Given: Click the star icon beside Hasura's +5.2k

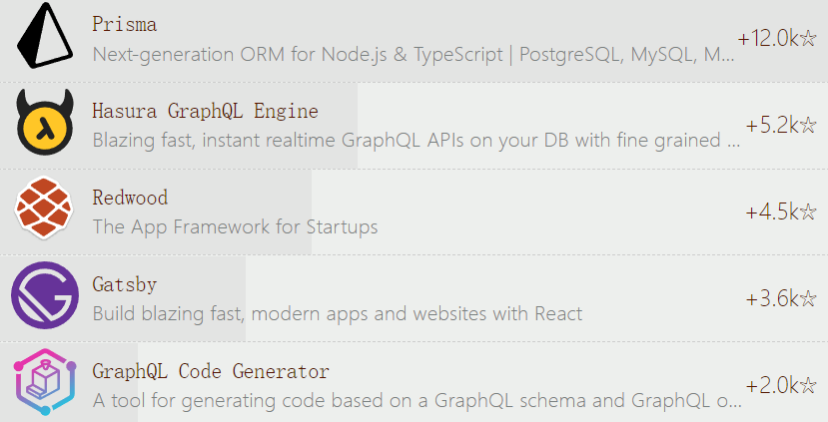Looking at the screenshot, I should [810, 126].
